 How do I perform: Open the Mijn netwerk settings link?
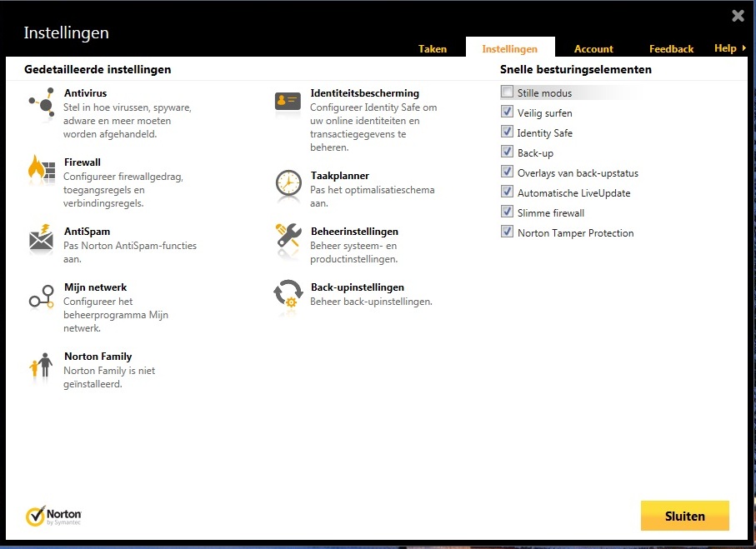click(96, 287)
